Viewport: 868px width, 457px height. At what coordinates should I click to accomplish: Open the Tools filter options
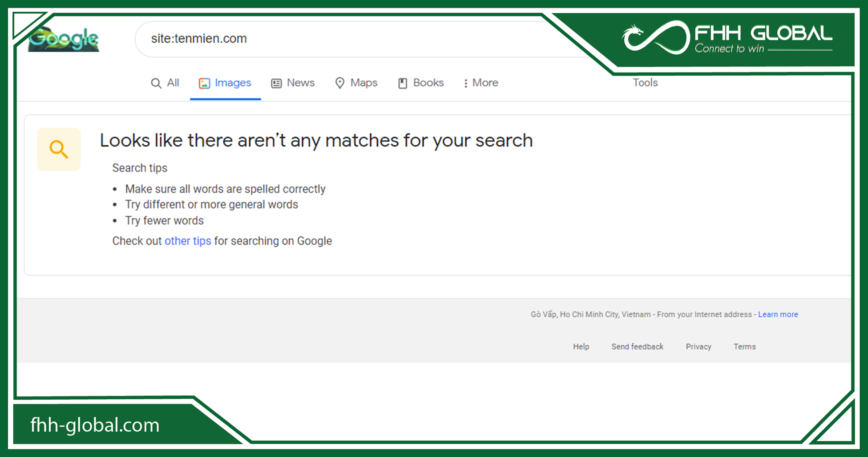(x=645, y=83)
